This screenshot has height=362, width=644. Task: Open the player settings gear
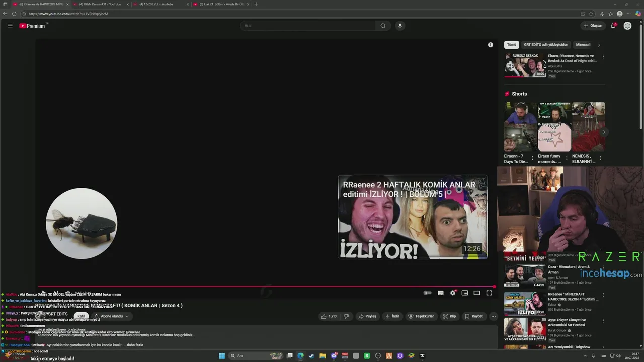pos(453,293)
